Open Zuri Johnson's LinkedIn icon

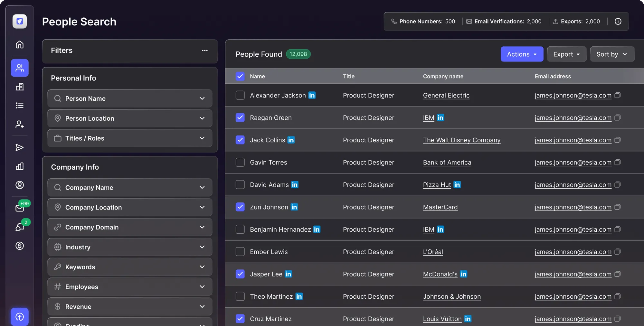294,207
